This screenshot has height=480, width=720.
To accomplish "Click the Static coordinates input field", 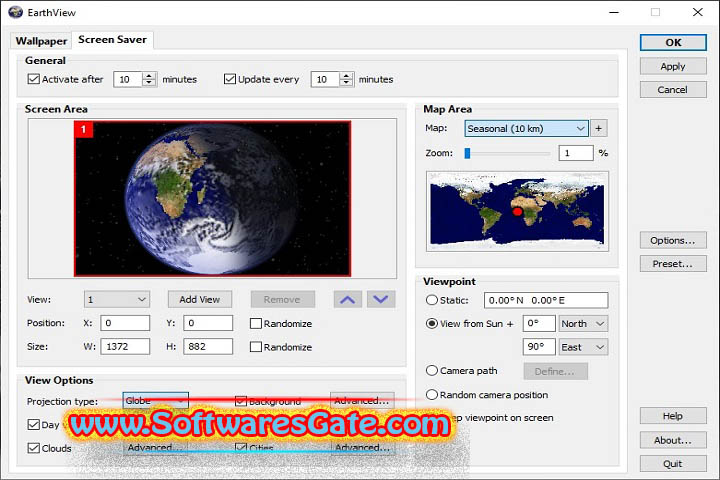I will (x=546, y=300).
